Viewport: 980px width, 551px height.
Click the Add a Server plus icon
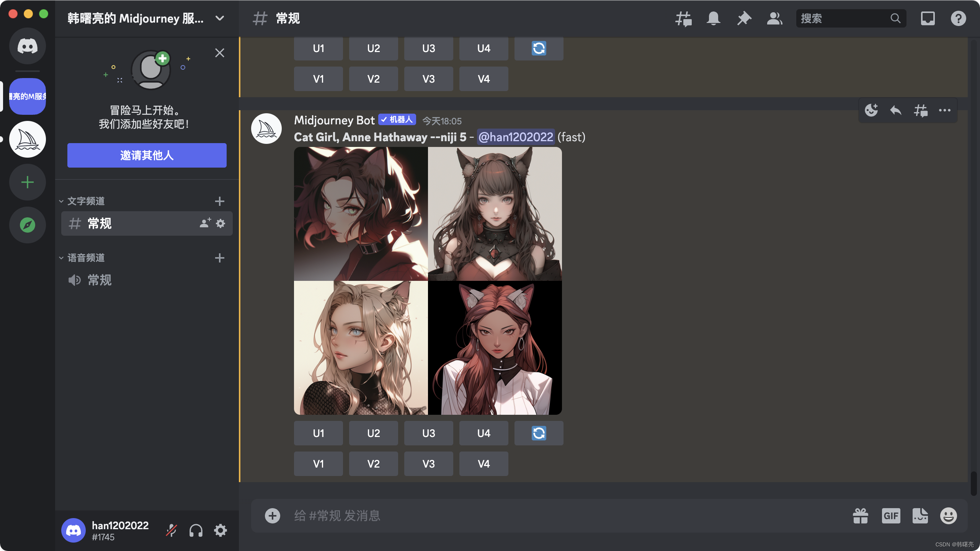[x=28, y=182]
